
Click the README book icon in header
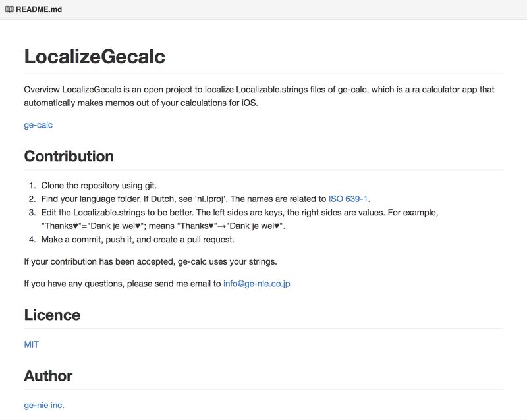click(9, 9)
